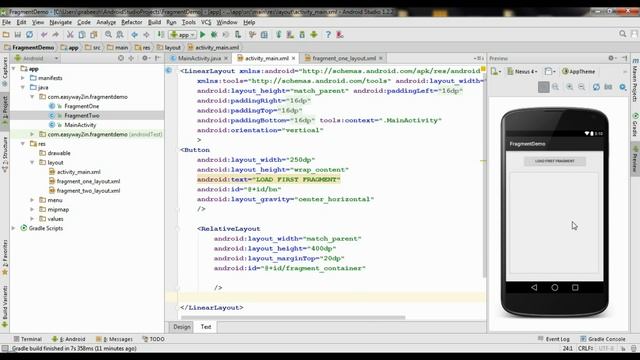Screen dimensions: 640x360
Task: Open the Gradle Console
Action: 603,339
